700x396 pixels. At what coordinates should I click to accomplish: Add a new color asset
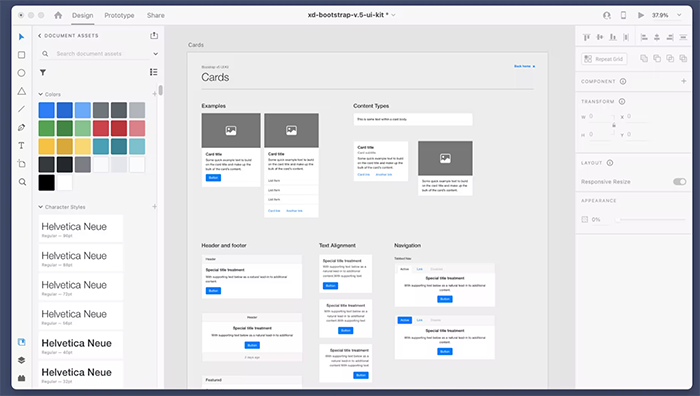(154, 94)
